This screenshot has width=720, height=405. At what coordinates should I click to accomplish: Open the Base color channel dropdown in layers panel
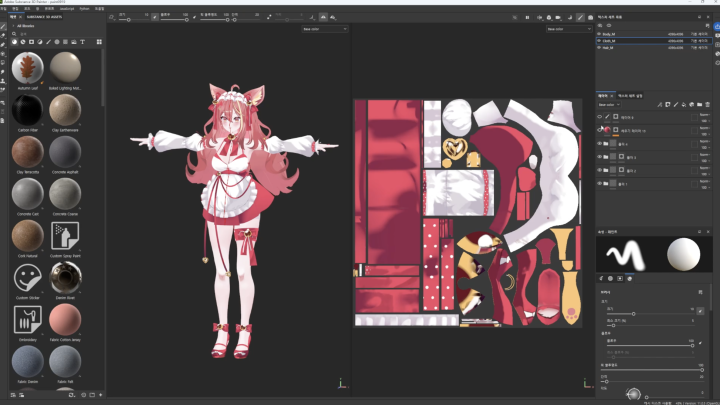coord(608,104)
